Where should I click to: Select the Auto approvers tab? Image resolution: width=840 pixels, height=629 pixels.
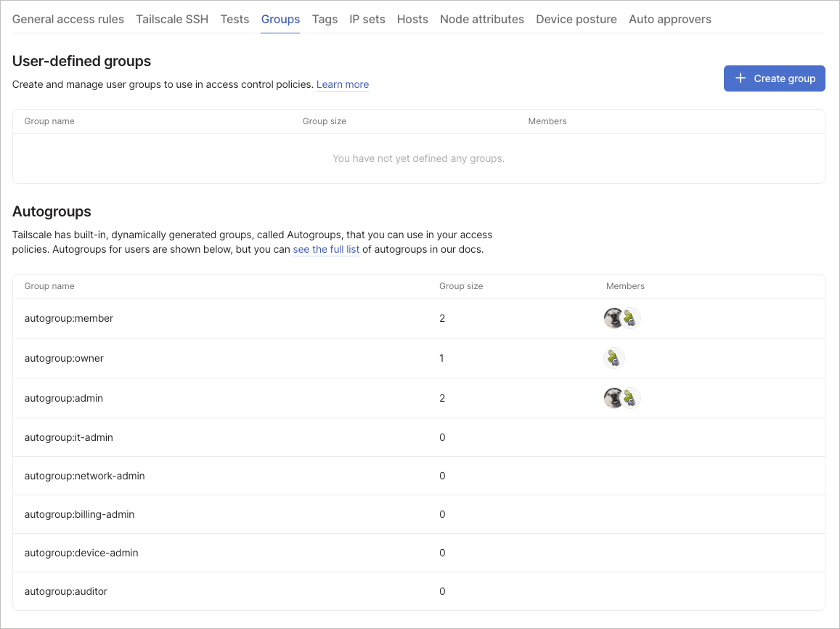point(670,19)
